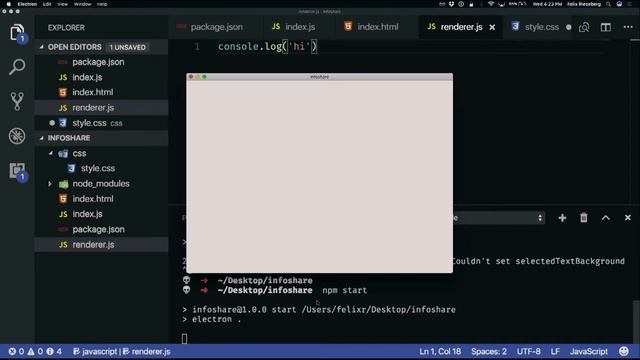Click the terminal prompt cursor
The width and height of the screenshot is (640, 360).
184,338
